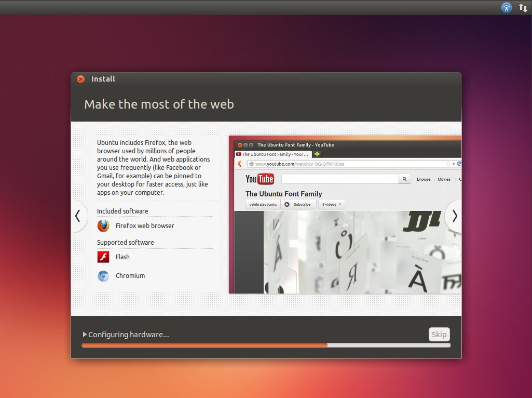Close the Install window
The image size is (532, 398).
pyautogui.click(x=81, y=79)
